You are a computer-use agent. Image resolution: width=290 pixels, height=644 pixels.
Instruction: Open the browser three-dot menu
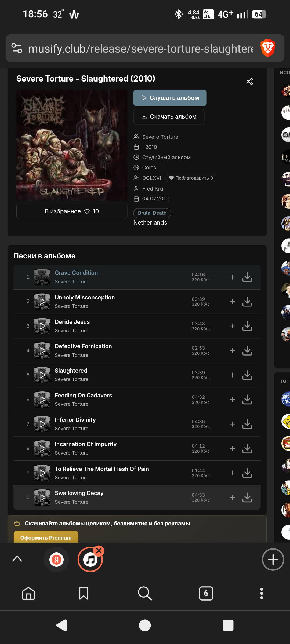tap(262, 593)
